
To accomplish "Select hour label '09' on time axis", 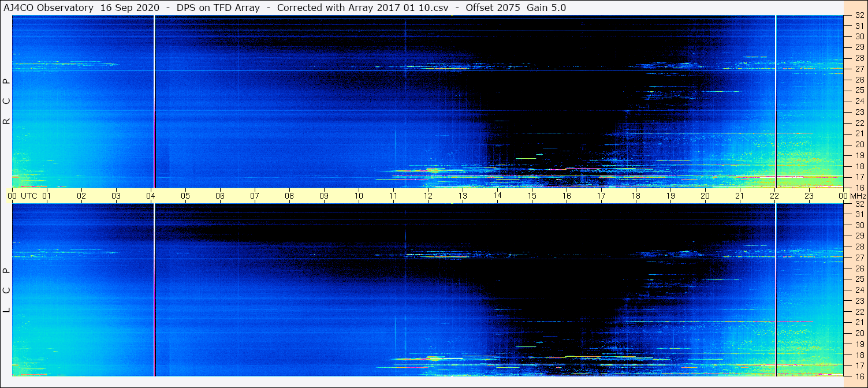I will pos(324,196).
